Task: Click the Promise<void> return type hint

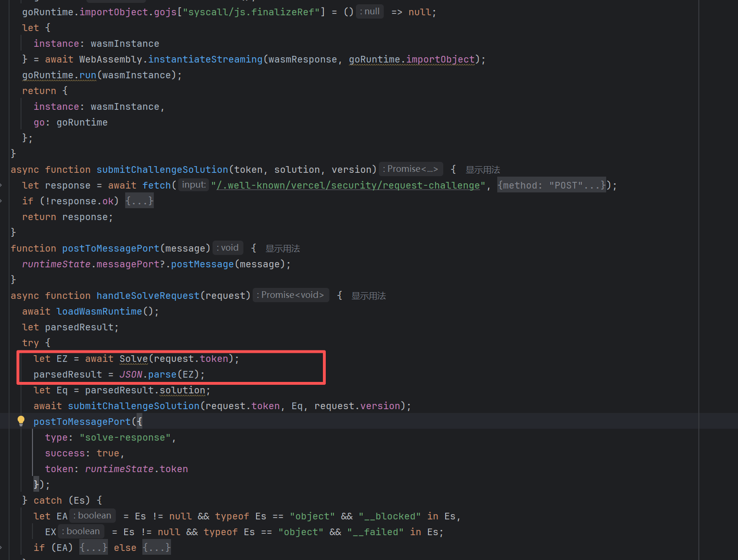Action: coord(290,295)
